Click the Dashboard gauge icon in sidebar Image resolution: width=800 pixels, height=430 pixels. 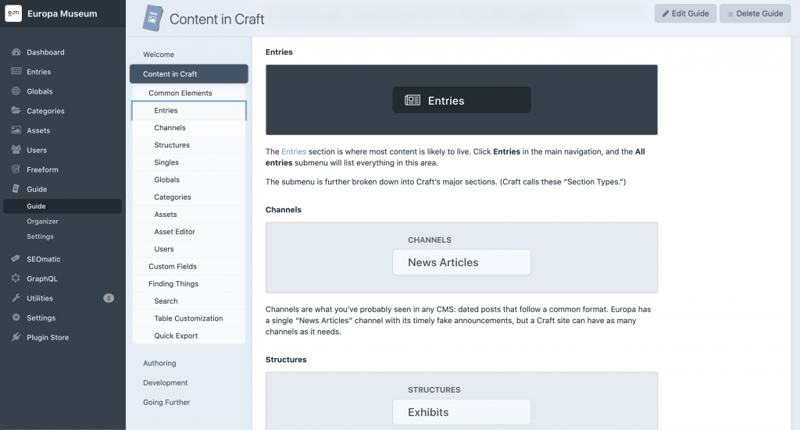click(x=16, y=52)
